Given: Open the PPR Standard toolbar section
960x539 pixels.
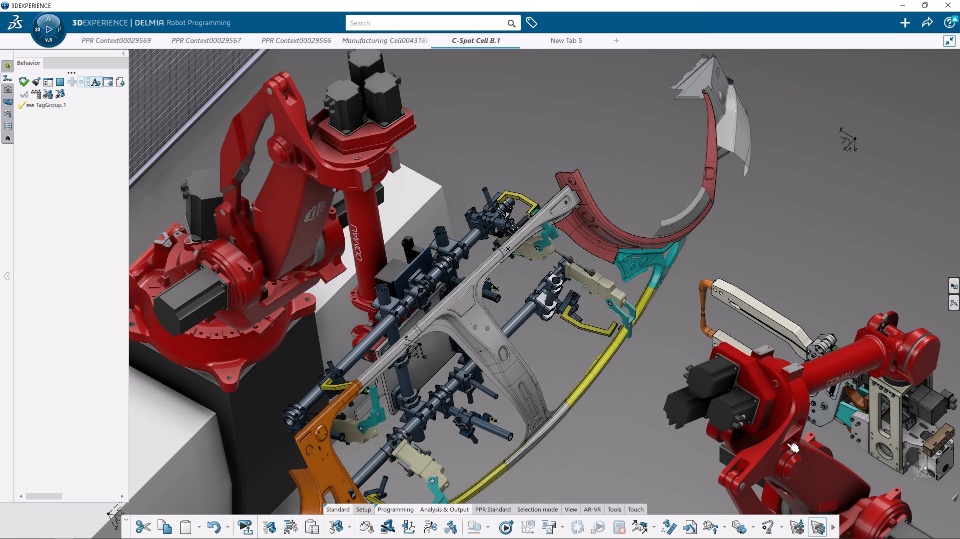Looking at the screenshot, I should click(x=493, y=510).
